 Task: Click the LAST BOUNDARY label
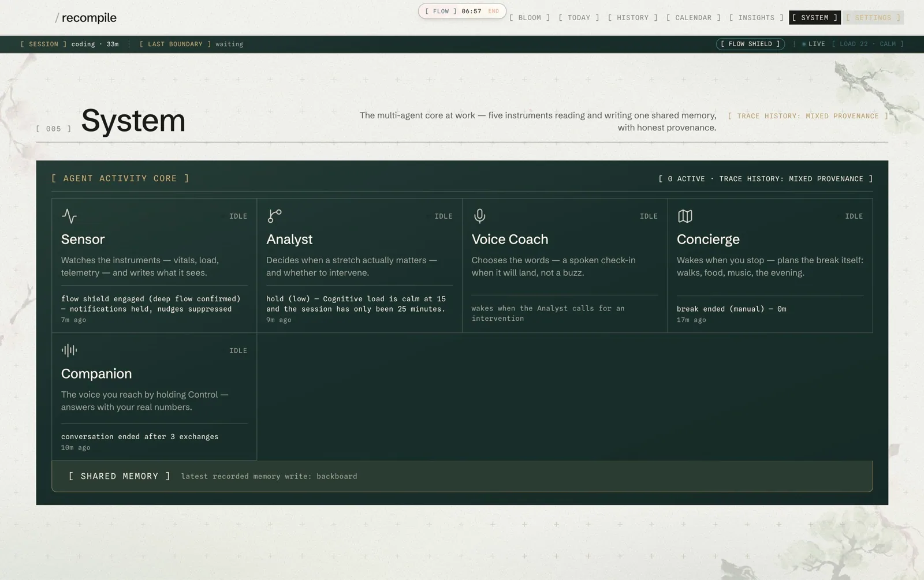(x=175, y=44)
